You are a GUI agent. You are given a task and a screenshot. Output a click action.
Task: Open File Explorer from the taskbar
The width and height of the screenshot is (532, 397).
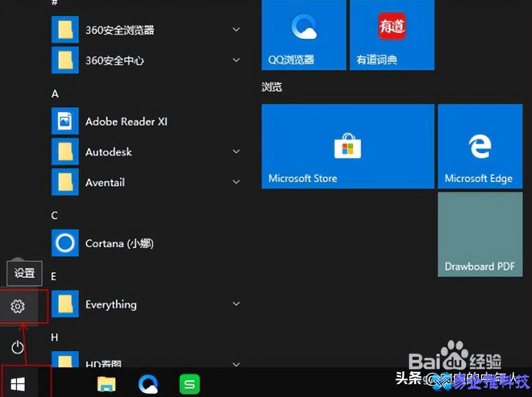coord(106,383)
